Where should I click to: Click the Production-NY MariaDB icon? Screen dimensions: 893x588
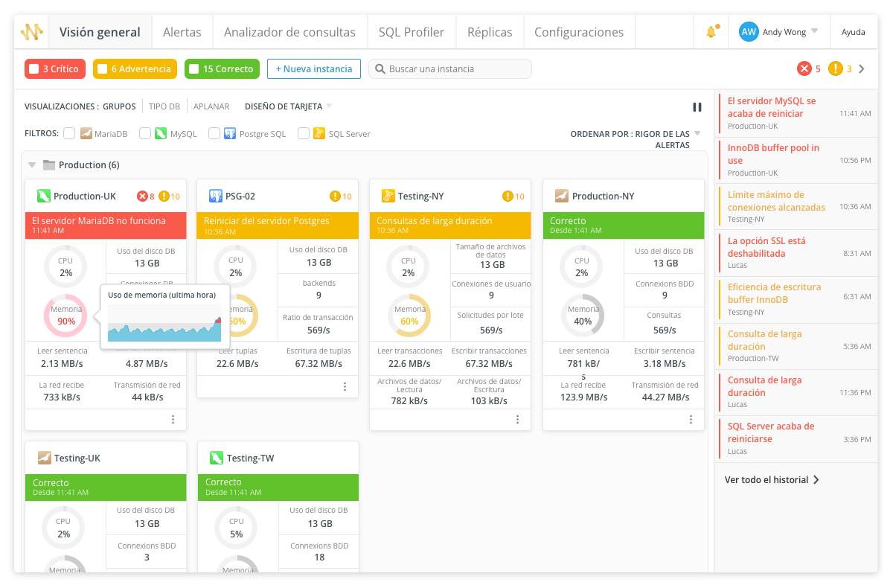[x=562, y=196]
